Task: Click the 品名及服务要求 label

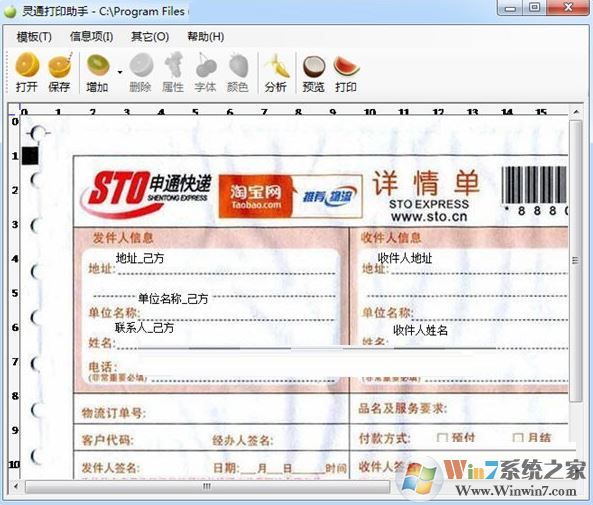Action: [x=403, y=408]
